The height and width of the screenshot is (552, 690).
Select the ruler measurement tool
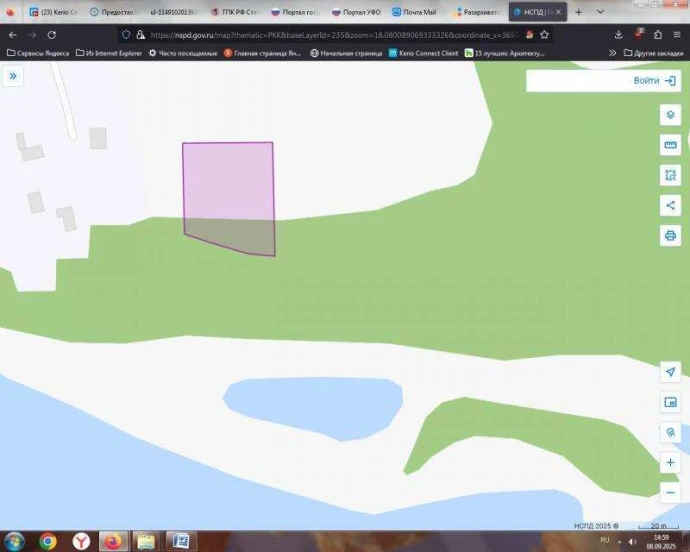(x=670, y=145)
